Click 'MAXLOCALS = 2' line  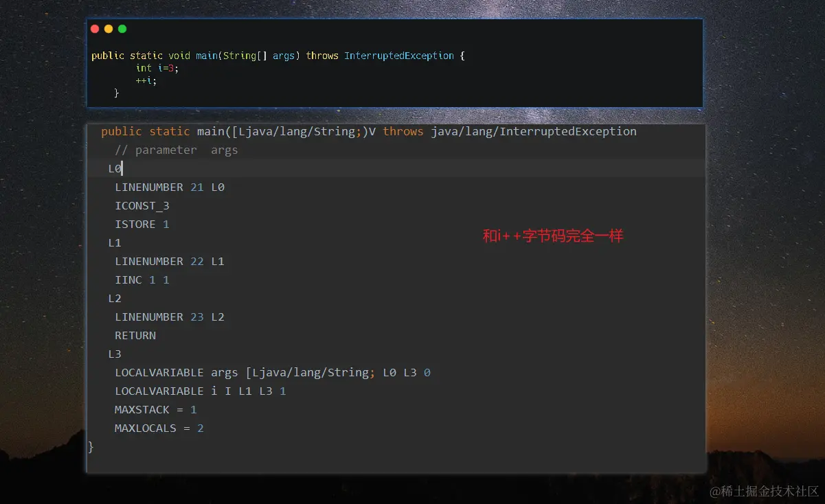pos(159,428)
